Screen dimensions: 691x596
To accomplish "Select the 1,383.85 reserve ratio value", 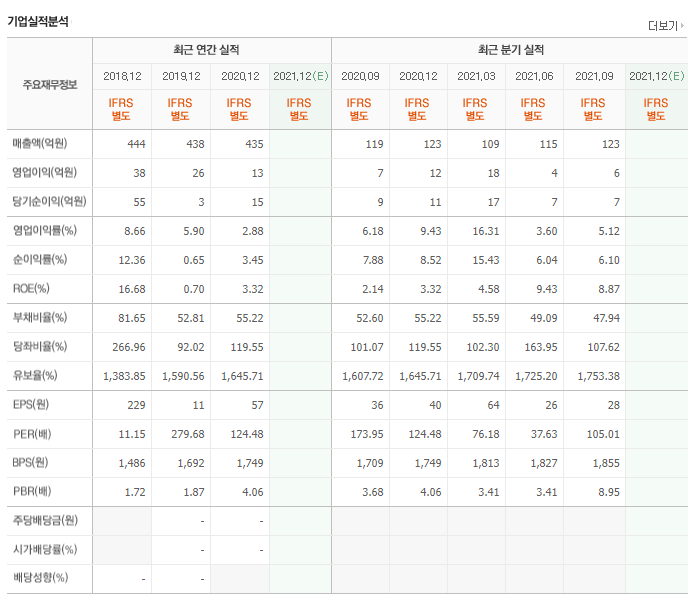I will coord(124,376).
